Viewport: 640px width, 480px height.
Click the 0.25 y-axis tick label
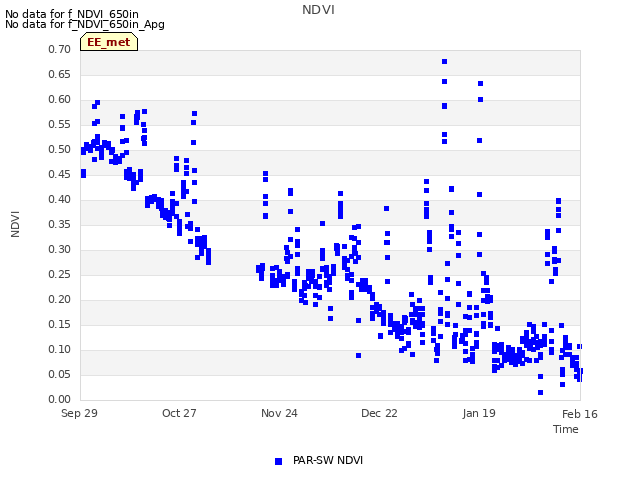[59, 274]
